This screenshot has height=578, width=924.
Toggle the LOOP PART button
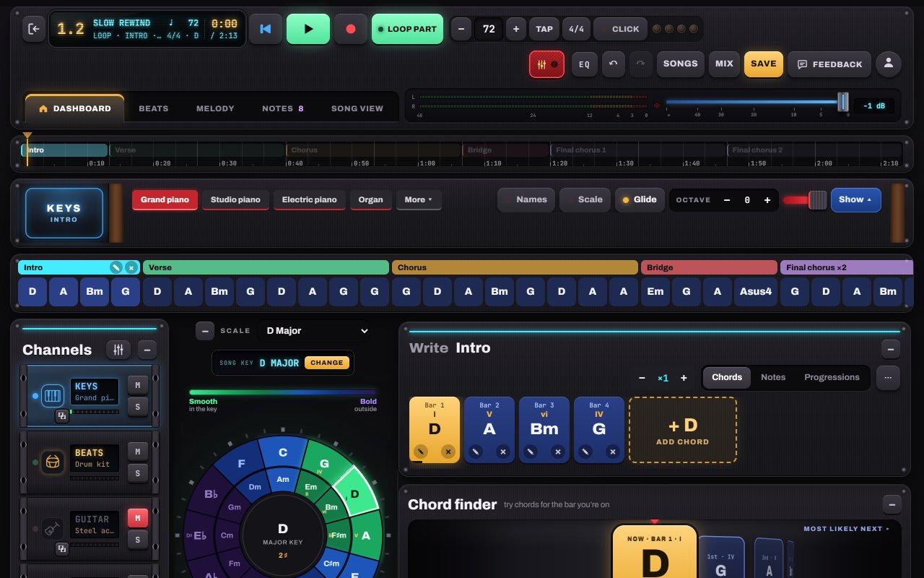tap(407, 29)
